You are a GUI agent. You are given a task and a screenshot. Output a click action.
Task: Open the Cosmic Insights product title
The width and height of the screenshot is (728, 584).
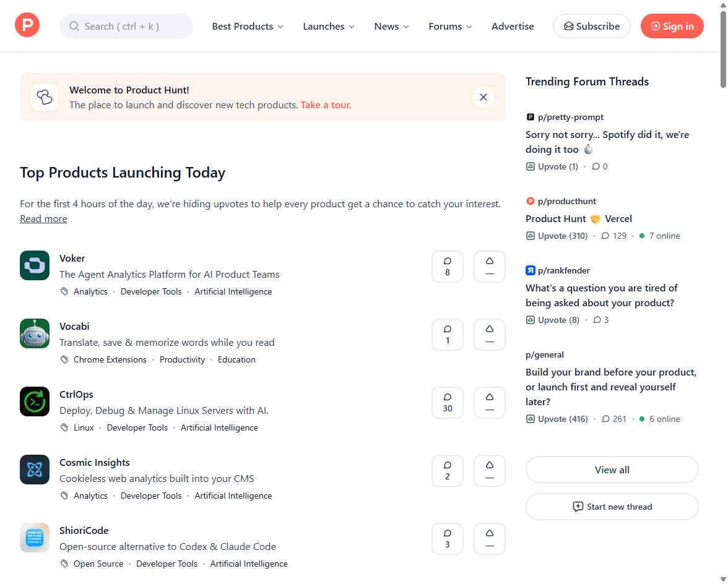pyautogui.click(x=94, y=463)
